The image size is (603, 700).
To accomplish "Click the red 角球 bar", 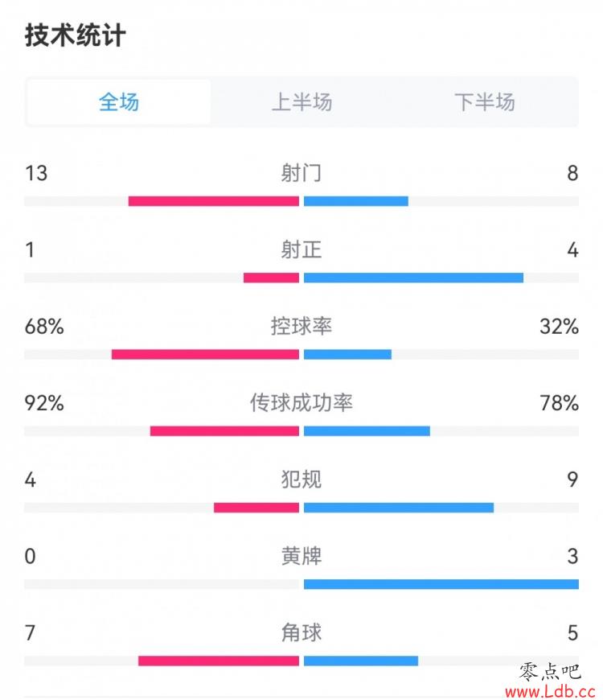I will coord(219,661).
